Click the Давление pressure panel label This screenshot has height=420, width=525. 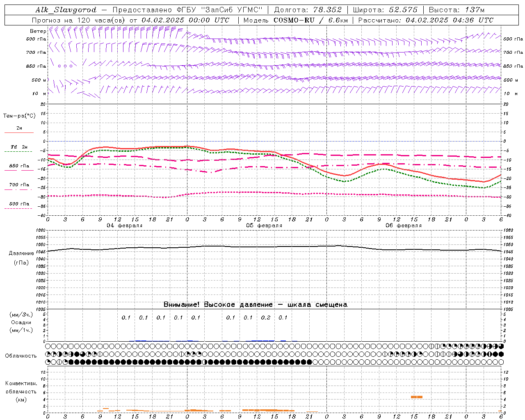21,253
